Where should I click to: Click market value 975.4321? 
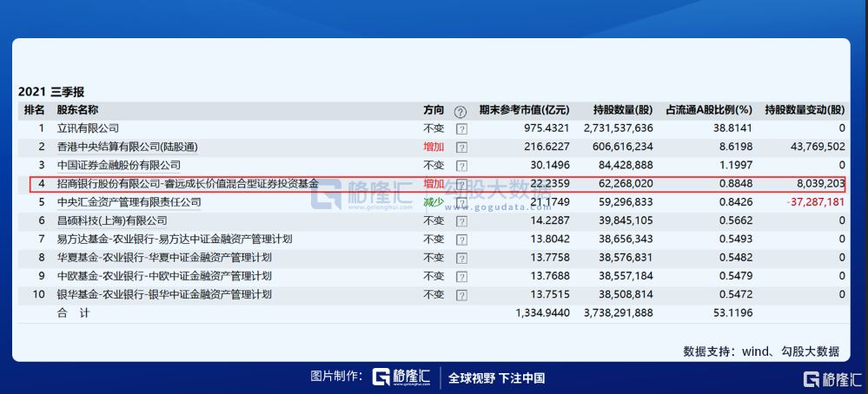pos(547,128)
